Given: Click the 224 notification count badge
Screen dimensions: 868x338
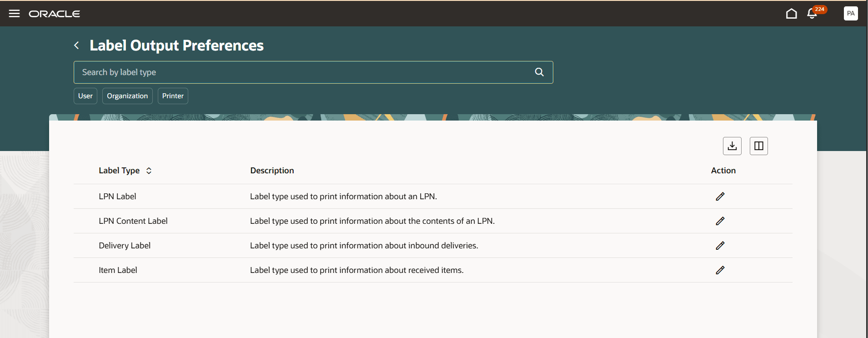Looking at the screenshot, I should pos(820,10).
